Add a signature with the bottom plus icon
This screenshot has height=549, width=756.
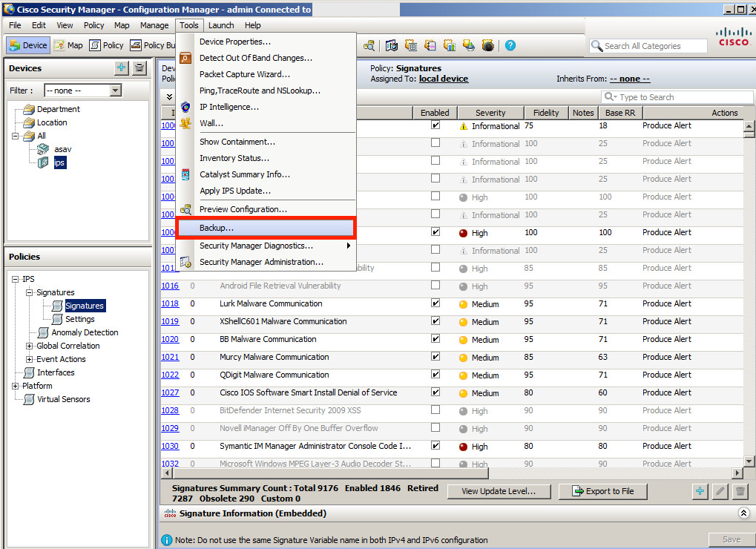pos(700,491)
